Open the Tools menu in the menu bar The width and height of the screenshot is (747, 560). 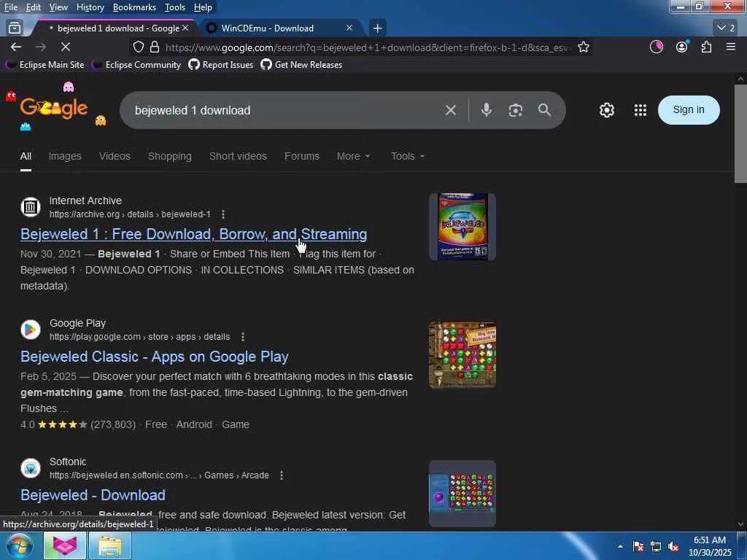pos(175,7)
